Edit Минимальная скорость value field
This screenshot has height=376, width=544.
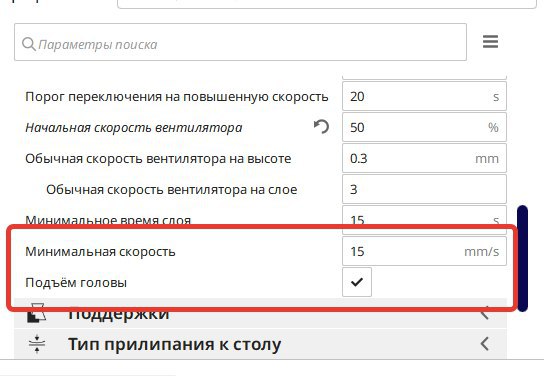click(424, 251)
